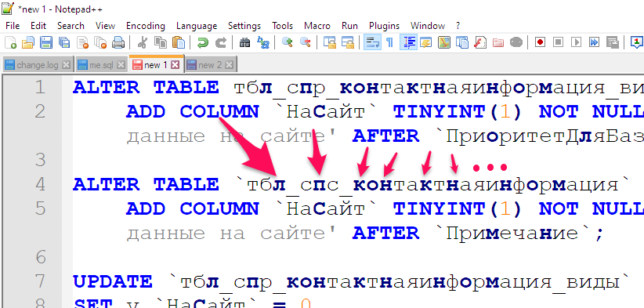This screenshot has height=308, width=644.
Task: Open the Encoding menu
Action: 146,26
